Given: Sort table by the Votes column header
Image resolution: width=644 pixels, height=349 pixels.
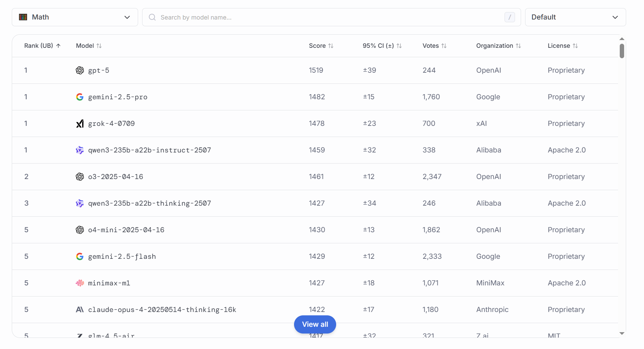Looking at the screenshot, I should (x=434, y=46).
